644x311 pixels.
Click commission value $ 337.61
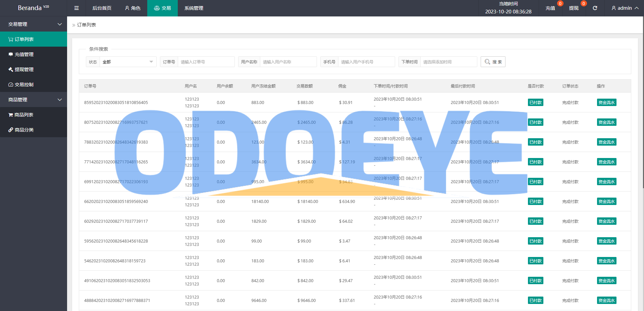[x=347, y=301]
